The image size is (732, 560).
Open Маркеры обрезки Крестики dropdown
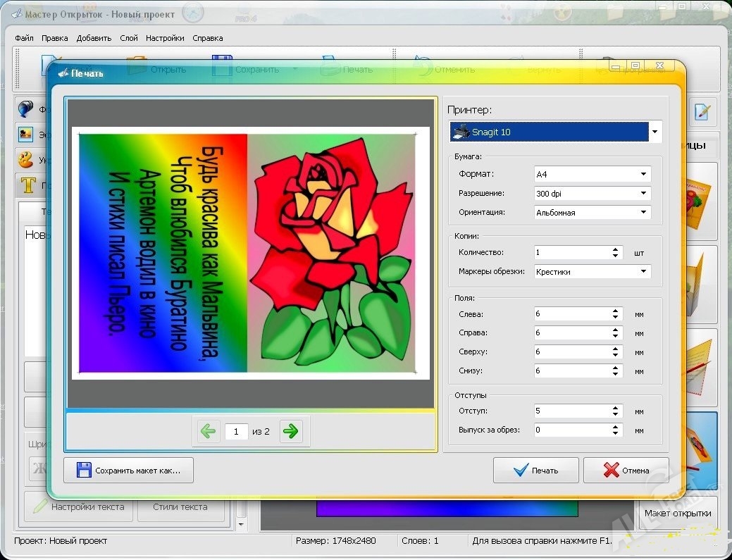[x=592, y=271]
